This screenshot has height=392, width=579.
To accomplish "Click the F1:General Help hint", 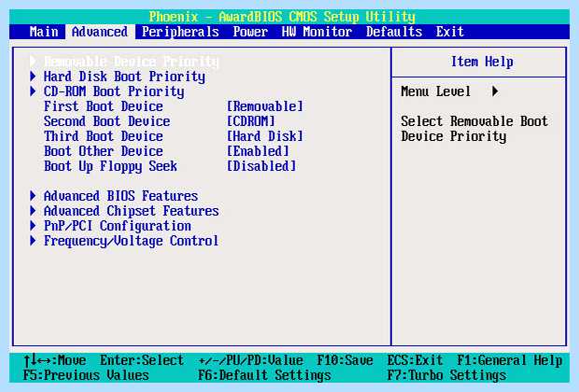I will (510, 360).
